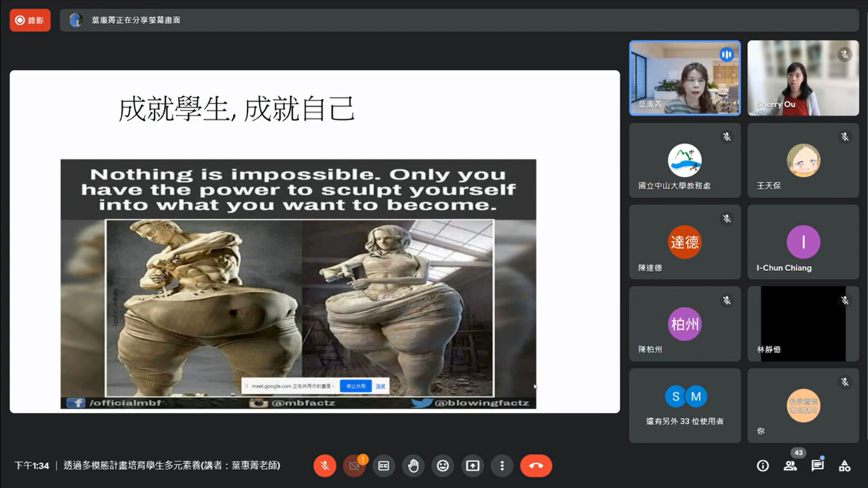The height and width of the screenshot is (488, 868).
Task: Toggle closed captions (CC)
Action: coord(384,466)
